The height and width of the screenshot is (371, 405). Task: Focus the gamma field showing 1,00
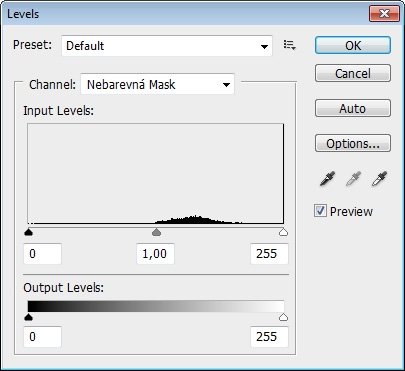click(x=155, y=254)
